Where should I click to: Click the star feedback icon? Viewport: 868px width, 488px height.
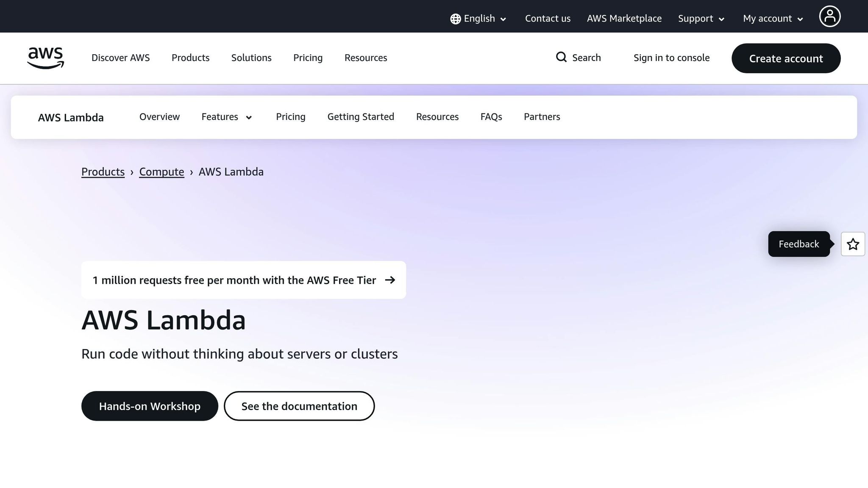(x=853, y=244)
